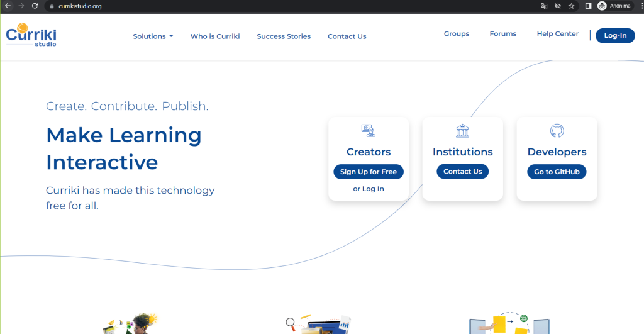Click the Creators heading
Viewport: 644px width, 334px height.
pos(369,152)
